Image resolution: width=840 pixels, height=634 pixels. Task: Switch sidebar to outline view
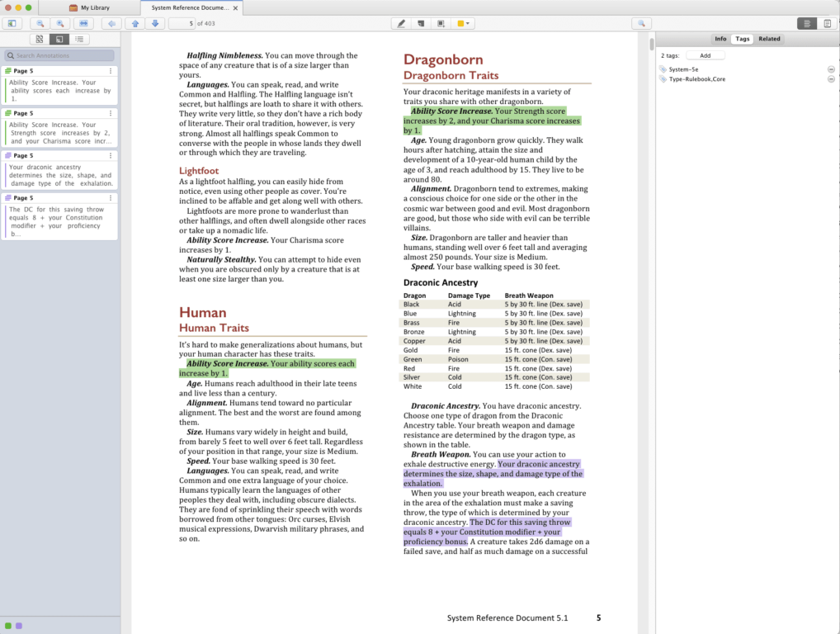point(78,39)
